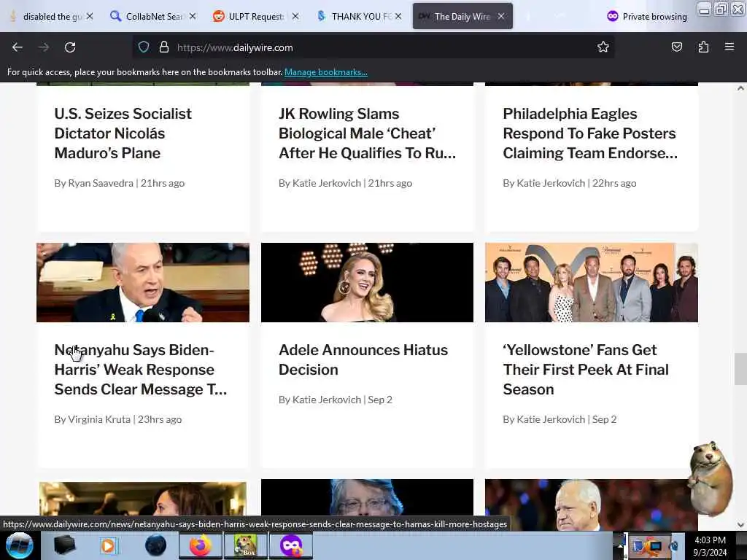
Task: Switch to the 'disabled the gu' tab
Action: [x=52, y=16]
